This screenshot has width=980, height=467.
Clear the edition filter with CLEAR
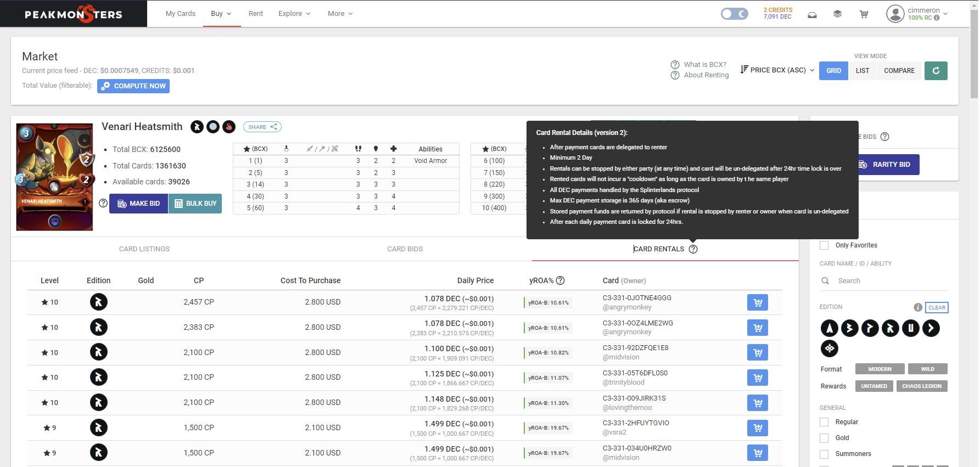[x=937, y=308]
